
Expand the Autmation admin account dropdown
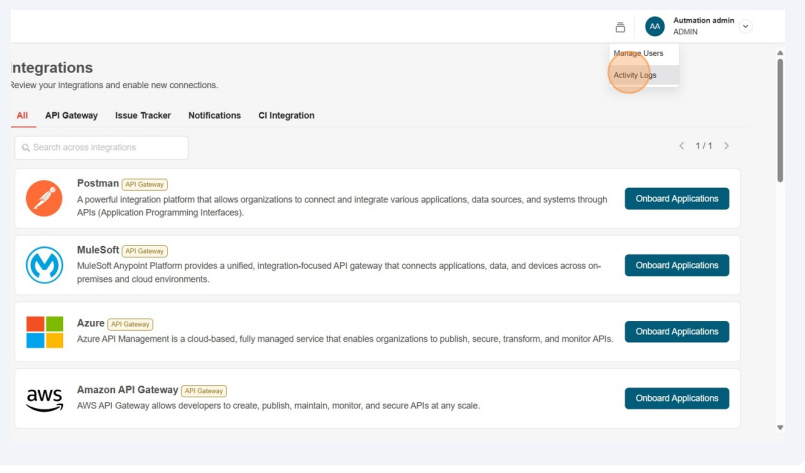[x=745, y=26]
